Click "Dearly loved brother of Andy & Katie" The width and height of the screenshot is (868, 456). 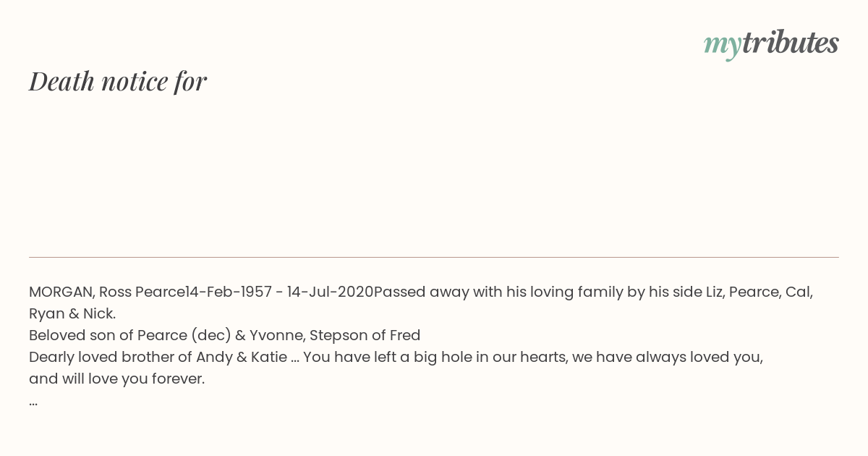click(158, 357)
